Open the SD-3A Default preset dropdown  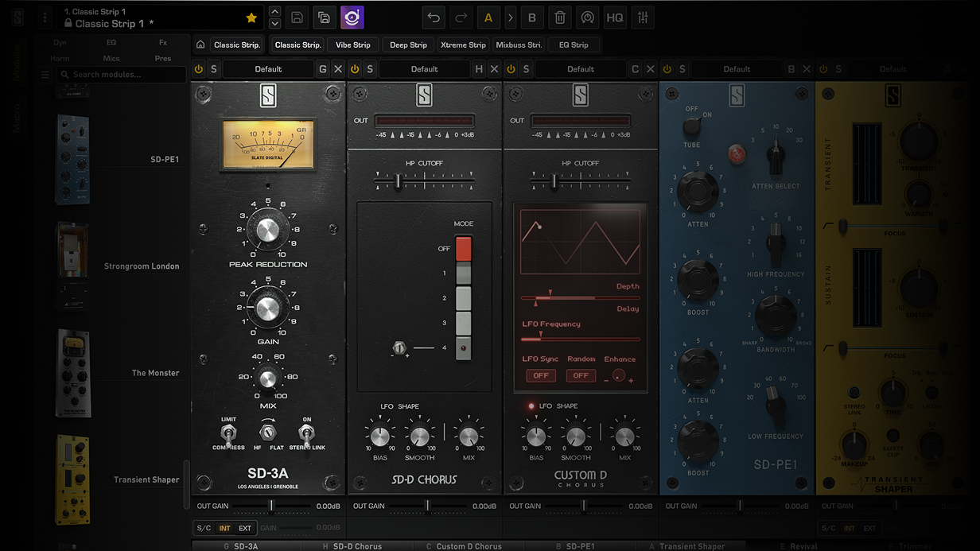(268, 69)
